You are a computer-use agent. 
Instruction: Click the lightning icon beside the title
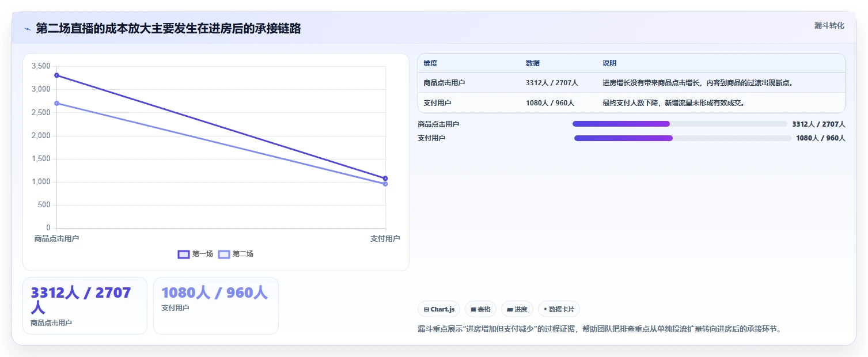click(28, 29)
